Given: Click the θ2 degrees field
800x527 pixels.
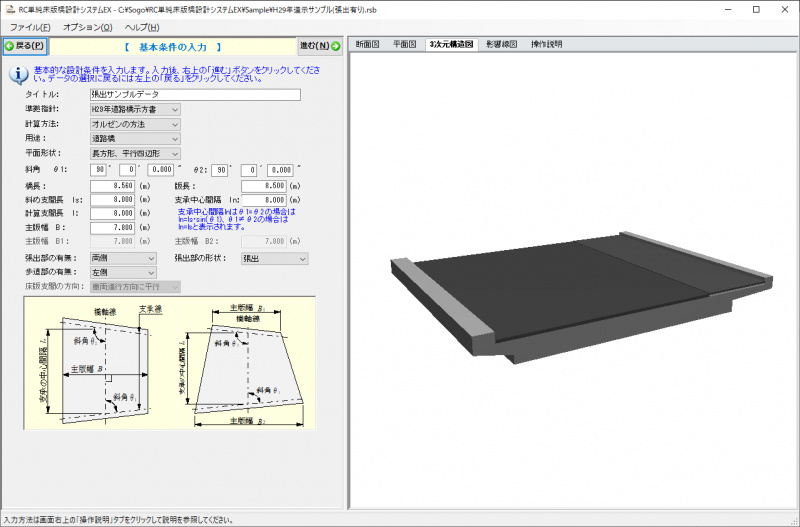Looking at the screenshot, I should pyautogui.click(x=220, y=170).
